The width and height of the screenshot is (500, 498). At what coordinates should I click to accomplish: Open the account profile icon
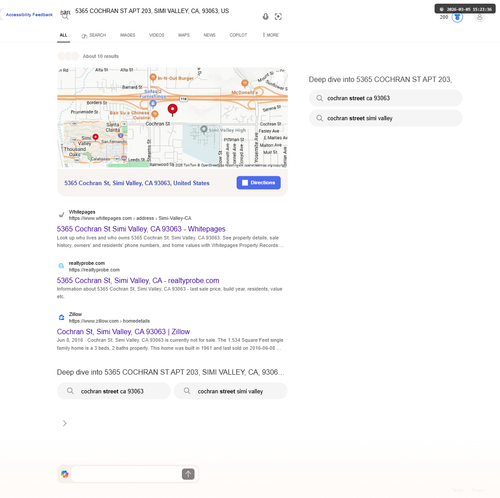pos(479,17)
